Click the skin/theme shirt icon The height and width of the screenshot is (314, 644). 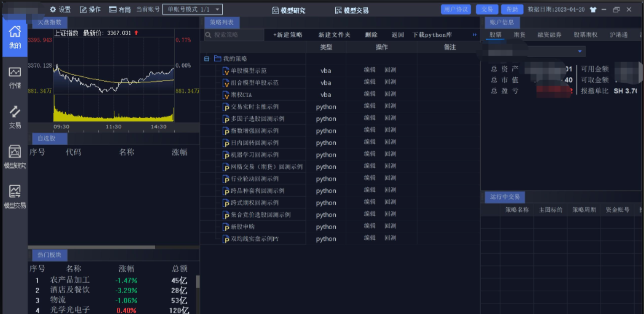(x=593, y=10)
